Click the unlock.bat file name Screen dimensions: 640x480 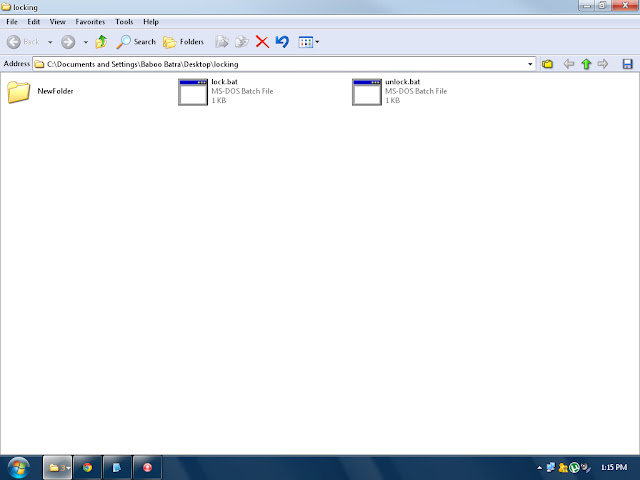402,82
